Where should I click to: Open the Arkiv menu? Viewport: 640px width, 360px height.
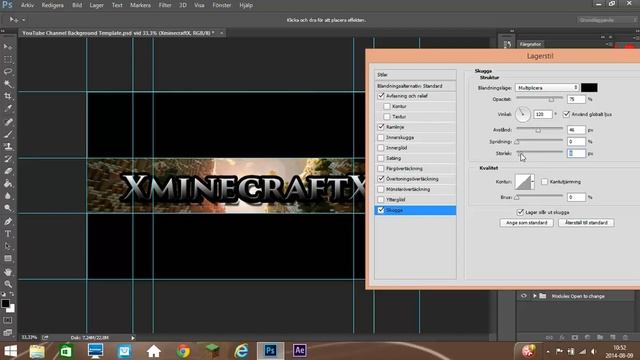(27, 5)
